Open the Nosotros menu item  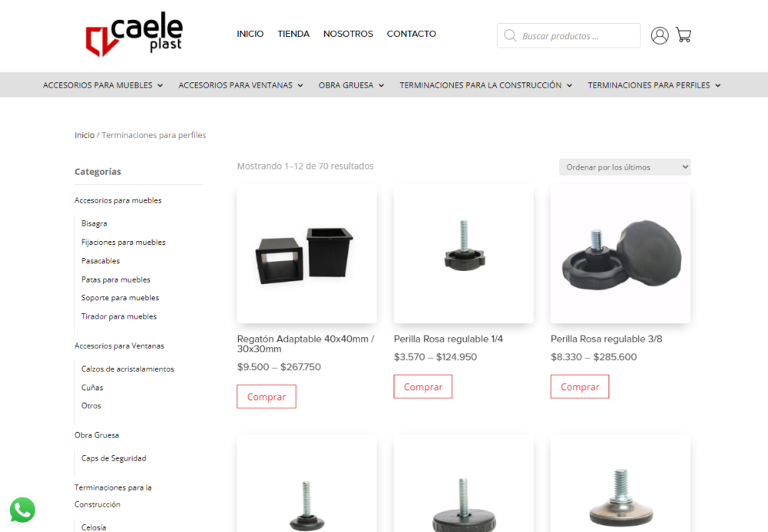click(x=348, y=34)
